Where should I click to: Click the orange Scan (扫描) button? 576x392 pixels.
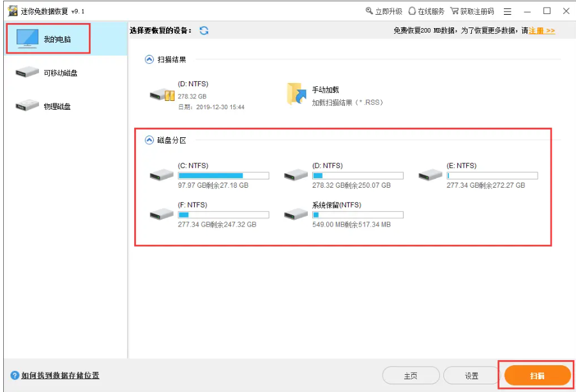[537, 375]
